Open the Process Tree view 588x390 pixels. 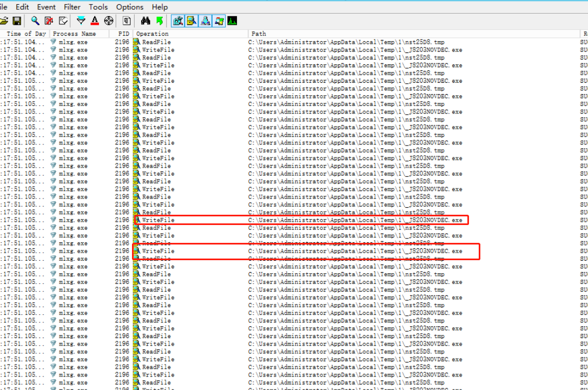(127, 21)
